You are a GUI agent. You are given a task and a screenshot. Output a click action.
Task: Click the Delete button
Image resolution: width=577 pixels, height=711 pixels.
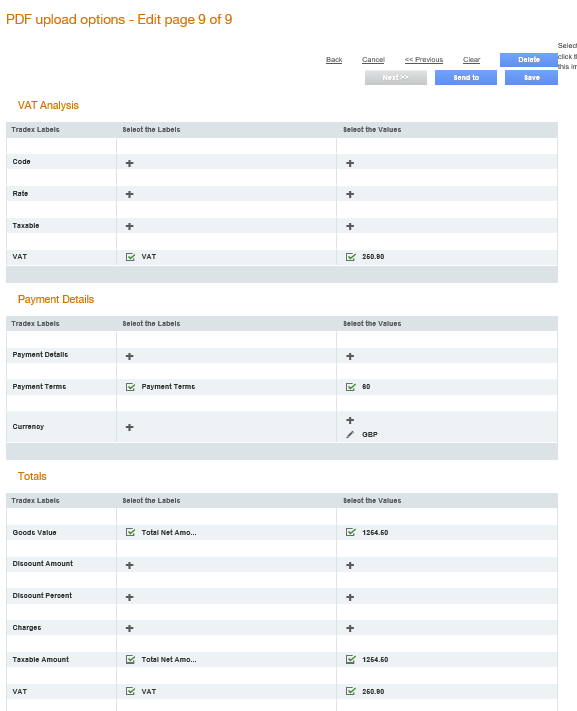click(x=529, y=60)
